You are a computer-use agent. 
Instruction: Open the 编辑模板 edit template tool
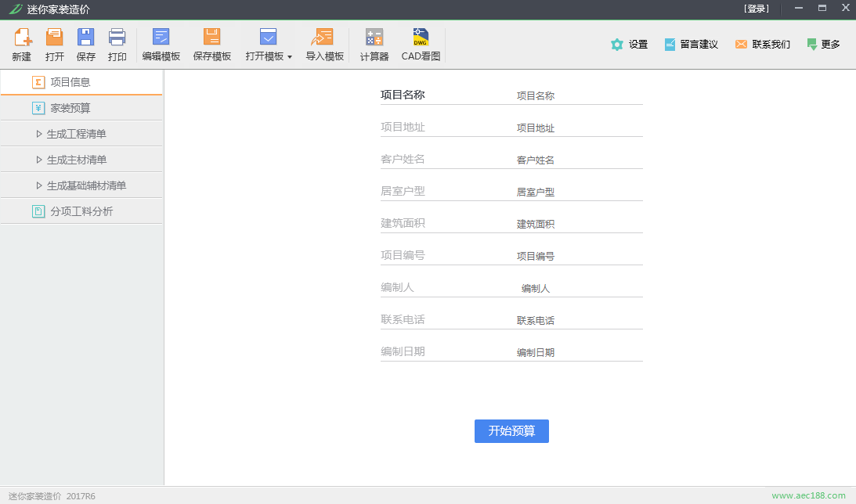(x=161, y=38)
